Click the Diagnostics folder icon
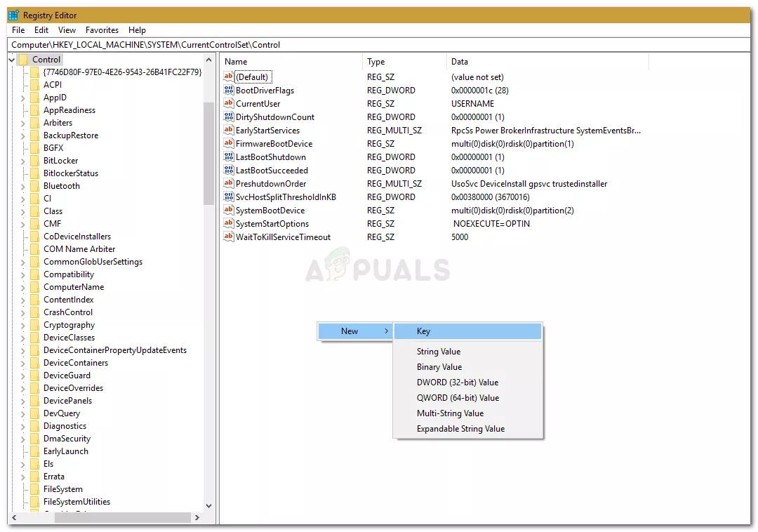Screen dimensions: 758x532 point(34,426)
